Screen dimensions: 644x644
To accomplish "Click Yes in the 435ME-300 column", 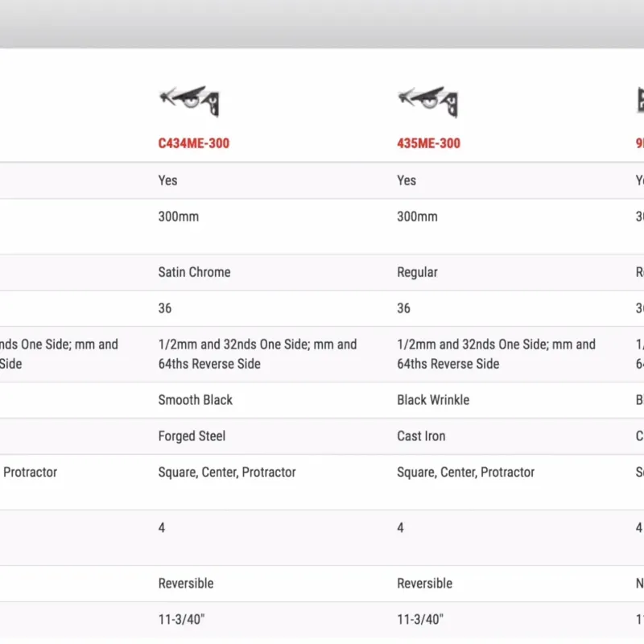I will coord(407,180).
